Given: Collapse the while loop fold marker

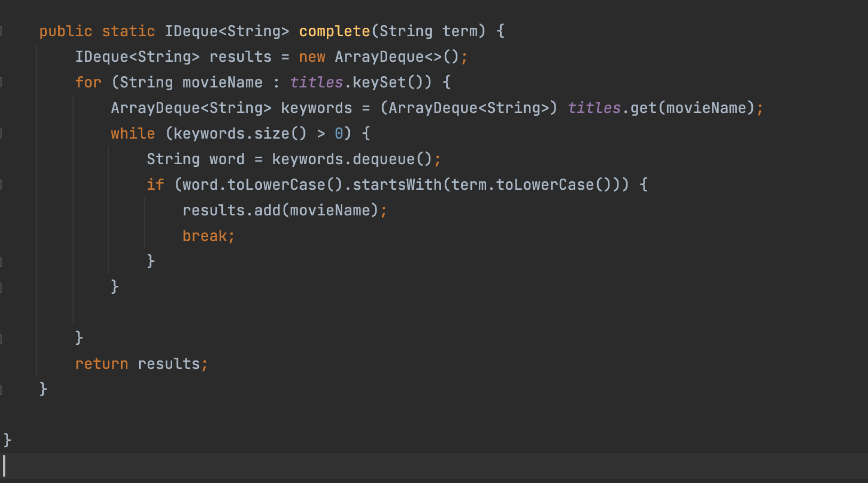Looking at the screenshot, I should tap(1, 134).
